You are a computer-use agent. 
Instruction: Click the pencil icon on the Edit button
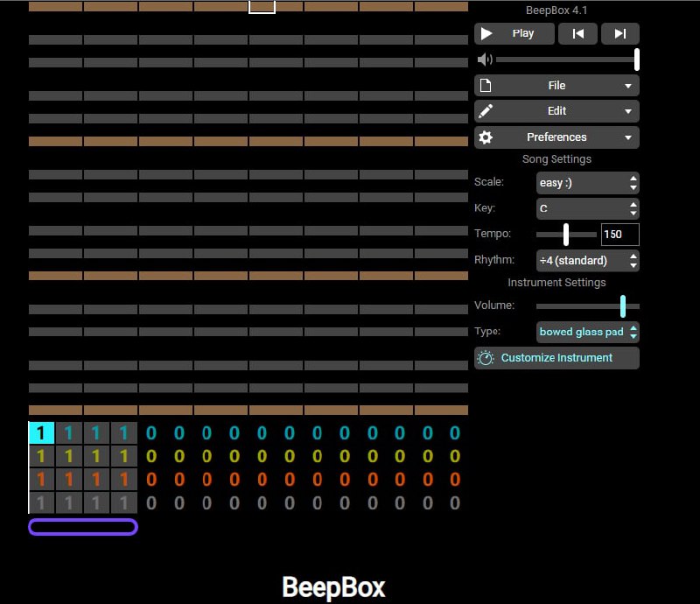point(486,111)
